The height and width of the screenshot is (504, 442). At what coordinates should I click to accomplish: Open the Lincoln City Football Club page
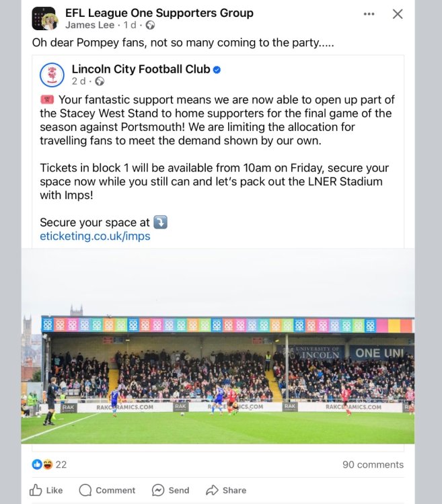tap(141, 69)
